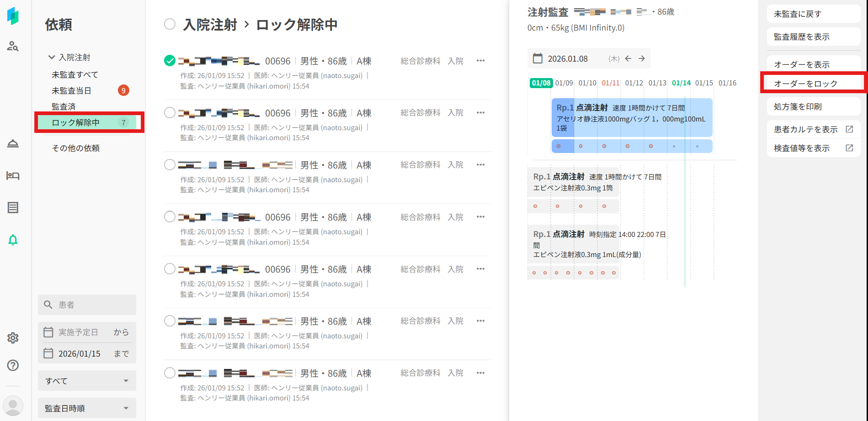
Task: Click the external-link icon of 検査値等を表示
Action: coord(849,148)
